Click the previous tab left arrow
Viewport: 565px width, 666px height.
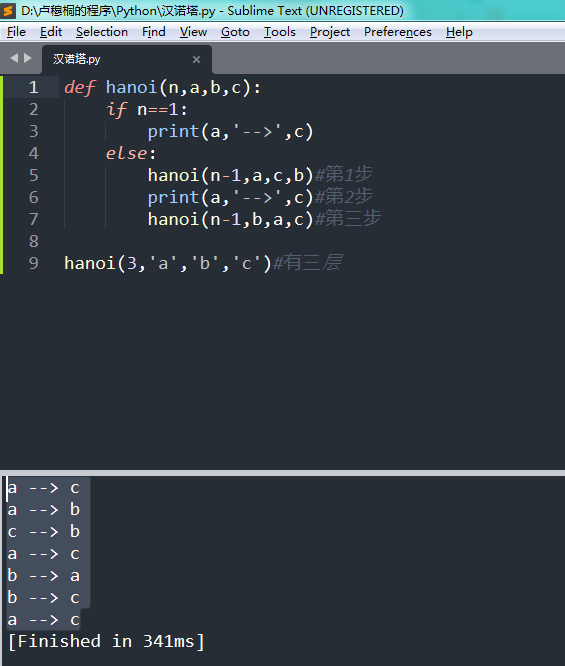point(14,58)
